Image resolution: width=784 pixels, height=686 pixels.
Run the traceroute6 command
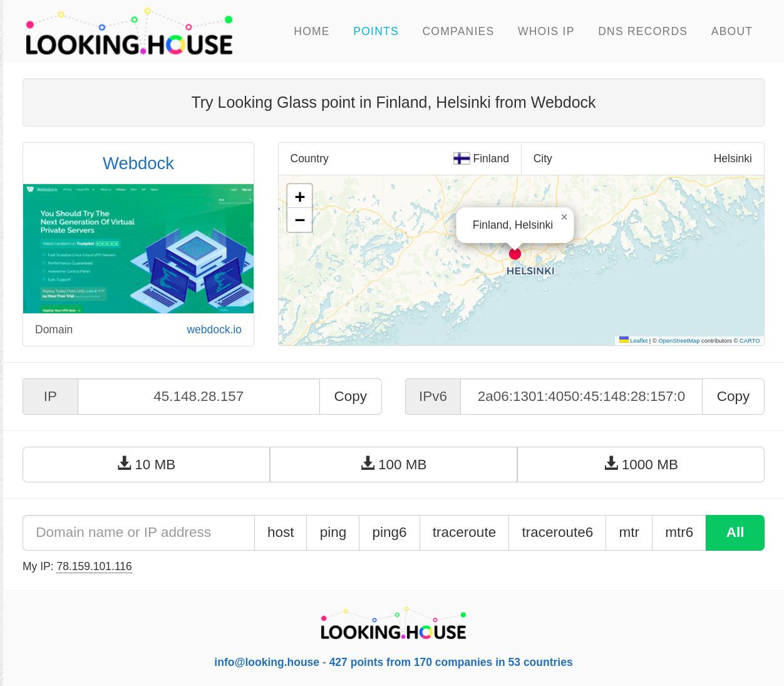tap(557, 533)
